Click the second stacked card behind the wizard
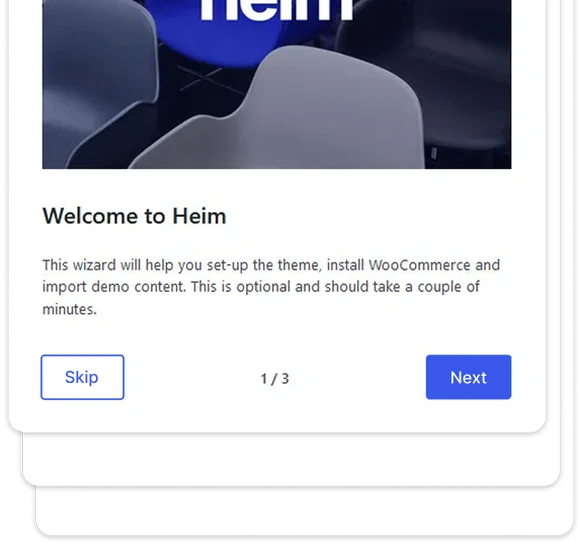Viewport: 579px width, 544px height. pos(291,460)
